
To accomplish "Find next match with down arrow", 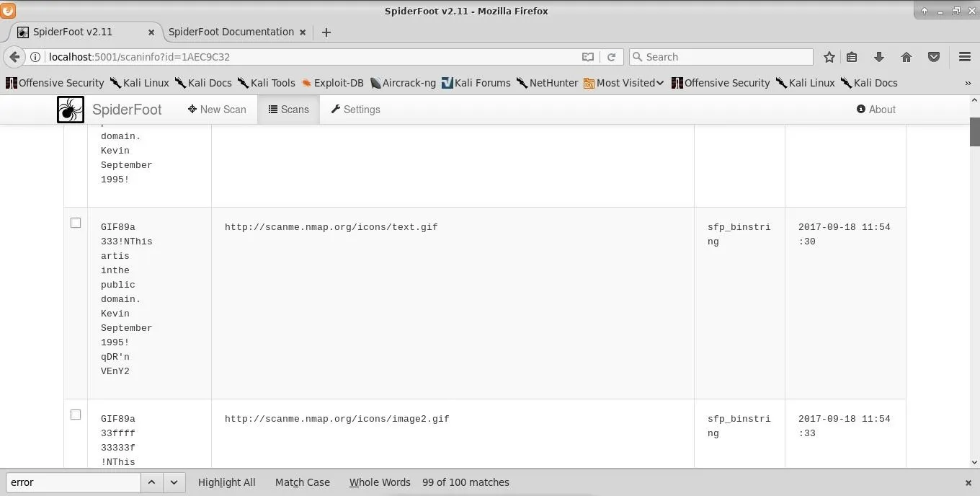I will [174, 482].
